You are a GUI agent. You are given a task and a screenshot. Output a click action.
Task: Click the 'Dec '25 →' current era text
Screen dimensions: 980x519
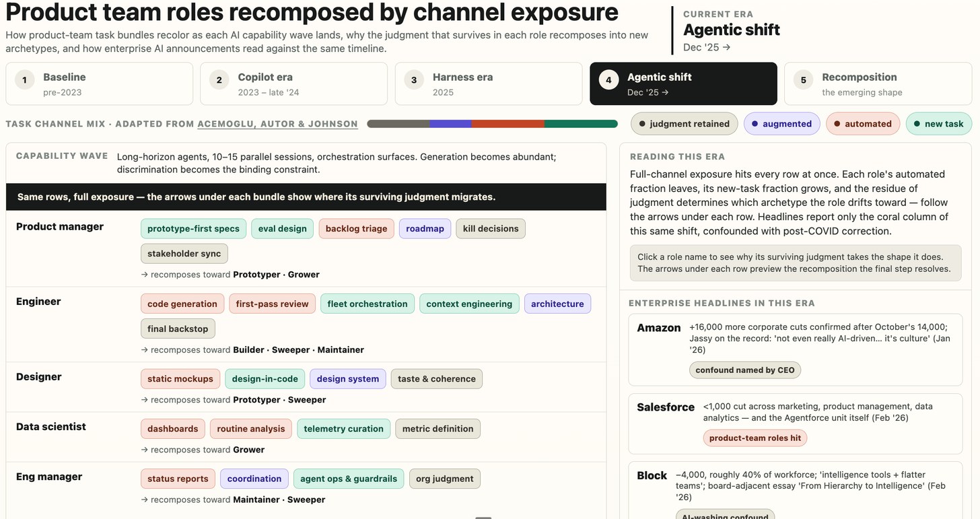point(707,47)
